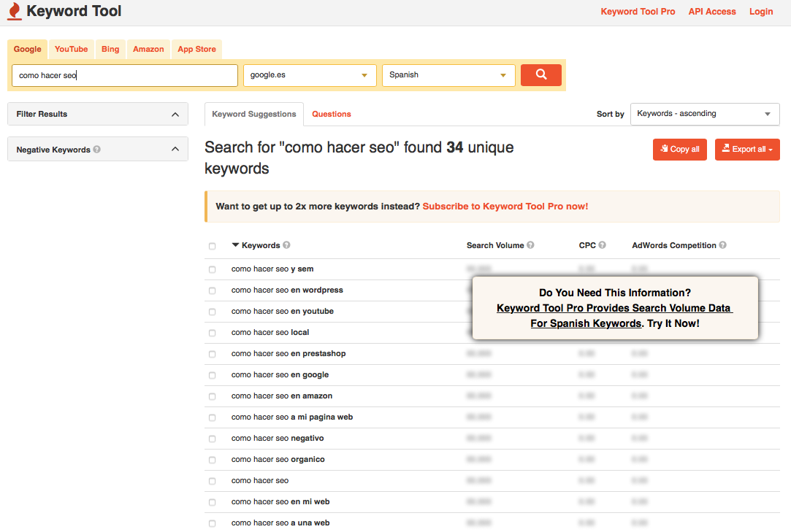Image resolution: width=791 pixels, height=532 pixels.
Task: Switch to the Amazon tab
Action: [148, 50]
